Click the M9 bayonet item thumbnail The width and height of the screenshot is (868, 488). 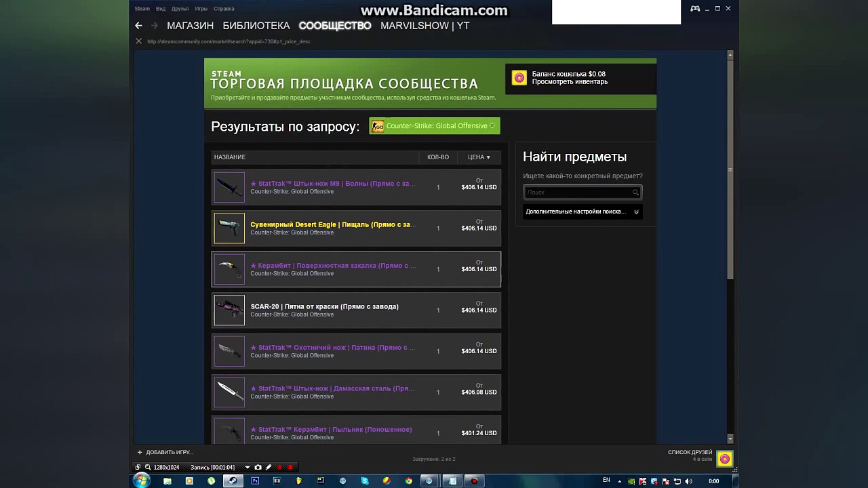(x=229, y=187)
